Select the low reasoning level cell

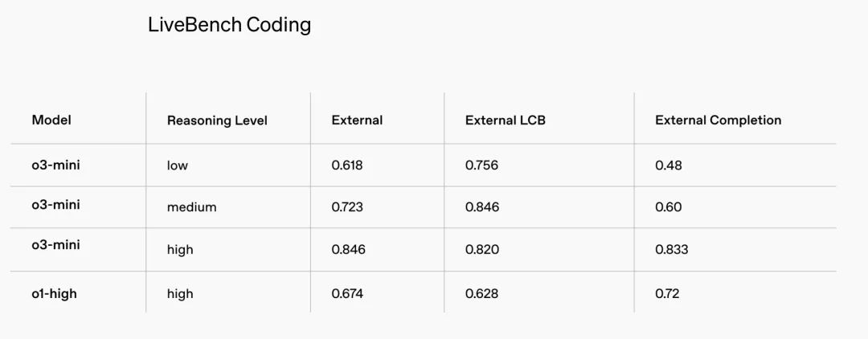[178, 165]
